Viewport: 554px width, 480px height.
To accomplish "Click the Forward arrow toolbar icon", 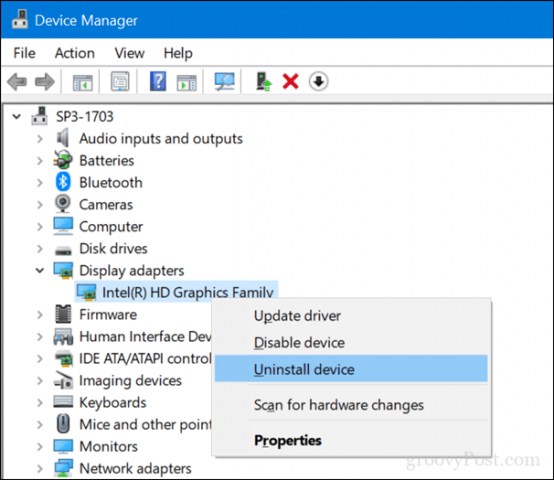I will (45, 82).
